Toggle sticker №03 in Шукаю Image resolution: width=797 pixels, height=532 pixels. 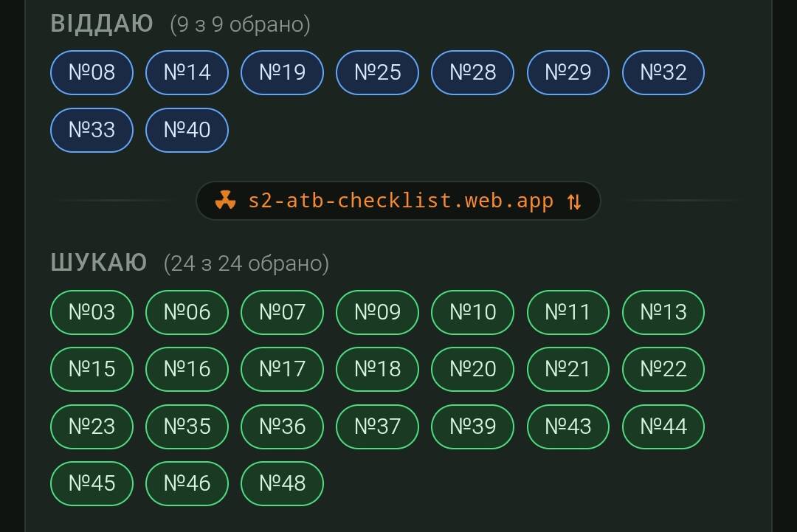[92, 312]
